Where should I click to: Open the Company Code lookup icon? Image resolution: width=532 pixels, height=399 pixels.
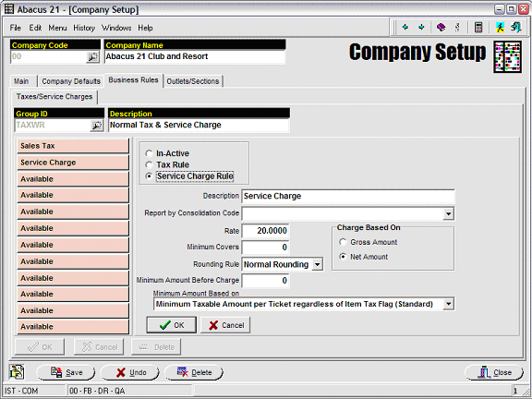92,57
